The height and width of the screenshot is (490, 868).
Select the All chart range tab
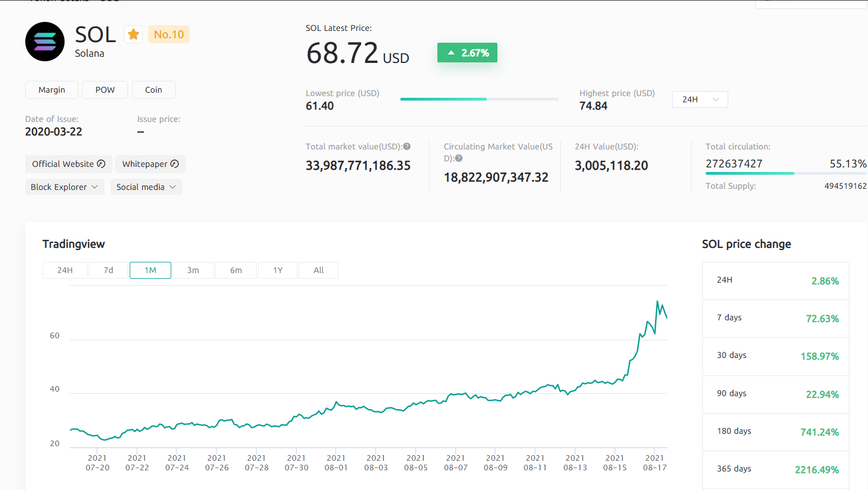click(319, 270)
